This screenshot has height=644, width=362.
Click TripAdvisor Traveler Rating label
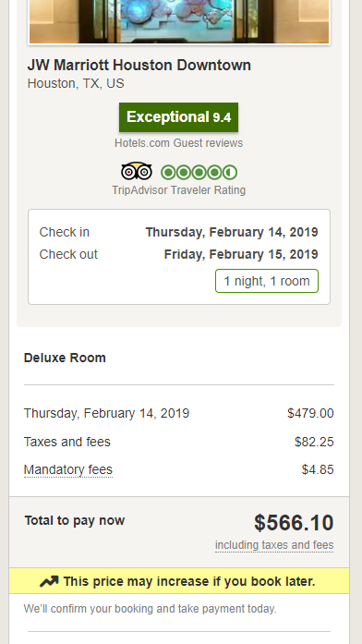[178, 190]
